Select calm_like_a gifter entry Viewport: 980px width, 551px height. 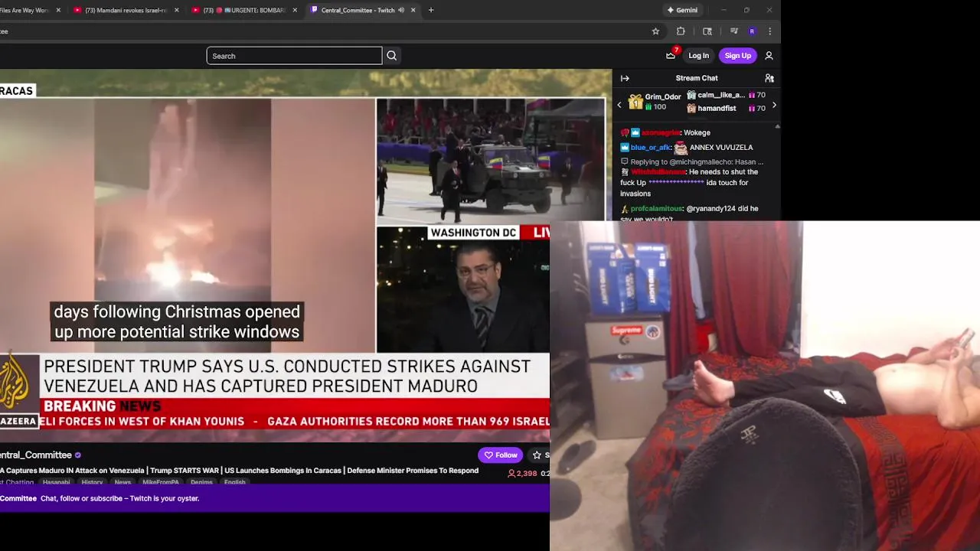tap(726, 95)
